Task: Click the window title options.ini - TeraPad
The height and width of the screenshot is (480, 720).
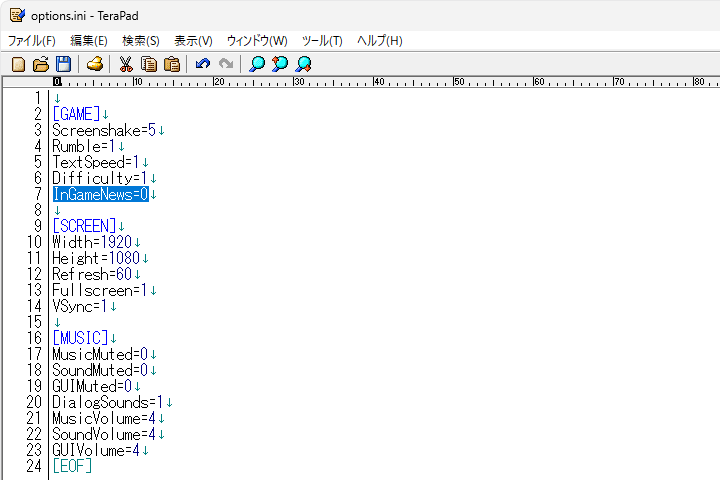Action: [84, 16]
